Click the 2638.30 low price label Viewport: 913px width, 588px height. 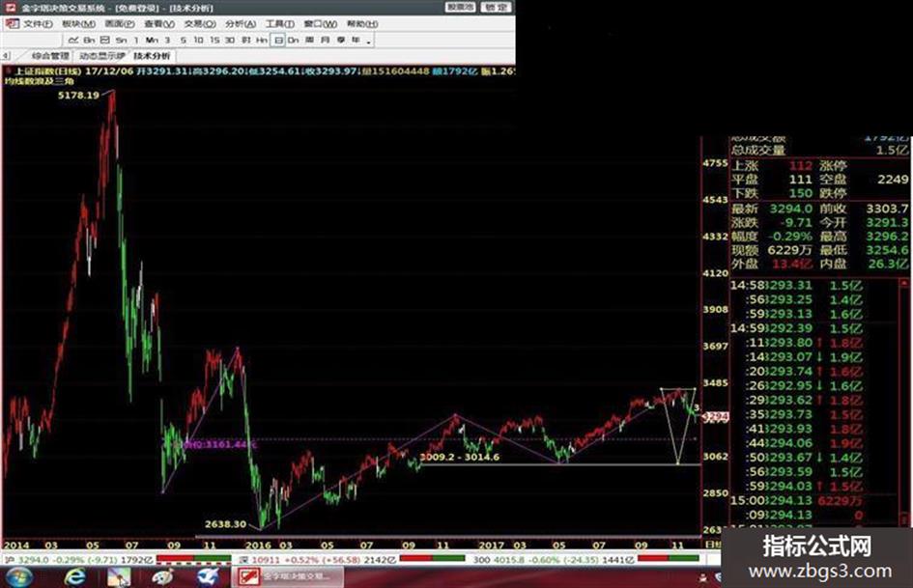(x=225, y=524)
